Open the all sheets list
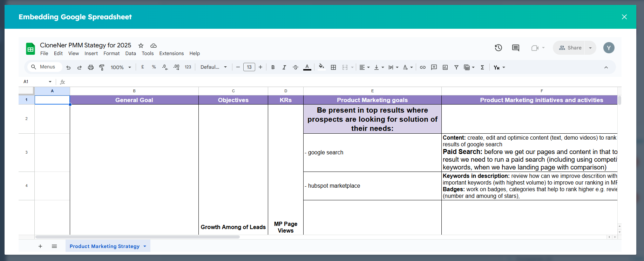The height and width of the screenshot is (261, 644). 54,246
